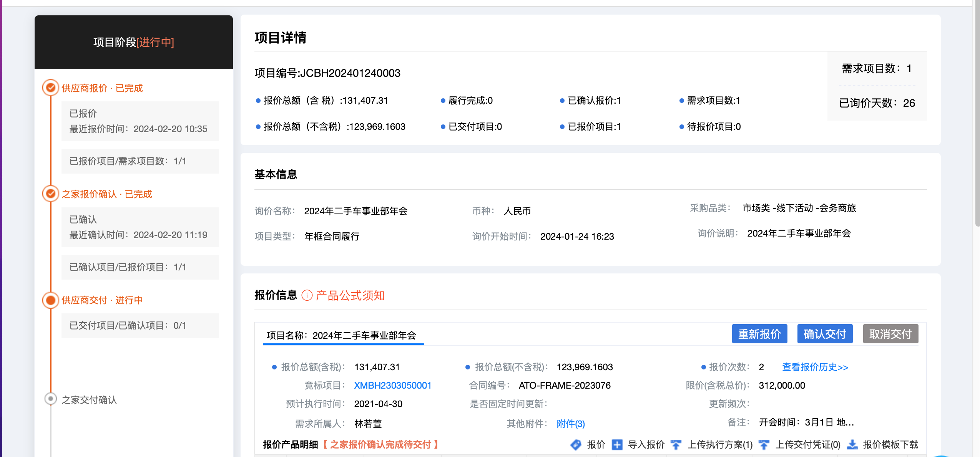Open the 附件(3) attachments link
This screenshot has width=980, height=457.
pyautogui.click(x=571, y=424)
